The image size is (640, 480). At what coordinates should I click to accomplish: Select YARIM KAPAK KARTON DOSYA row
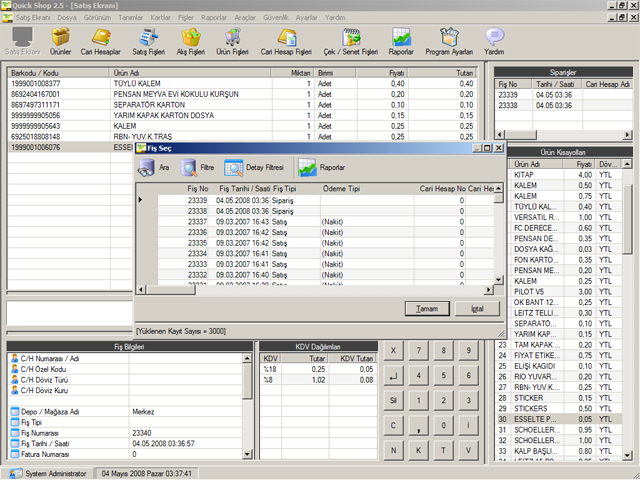pyautogui.click(x=242, y=116)
